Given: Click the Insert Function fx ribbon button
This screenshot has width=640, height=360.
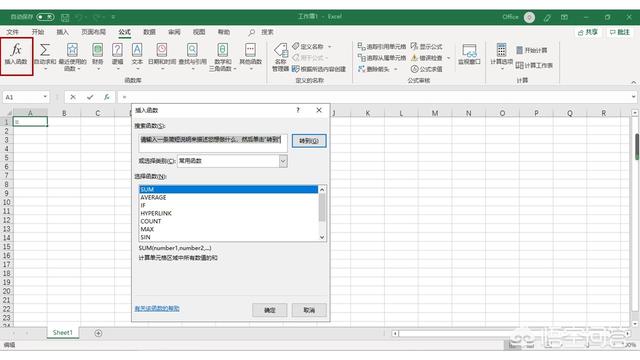Looking at the screenshot, I should 16,55.
